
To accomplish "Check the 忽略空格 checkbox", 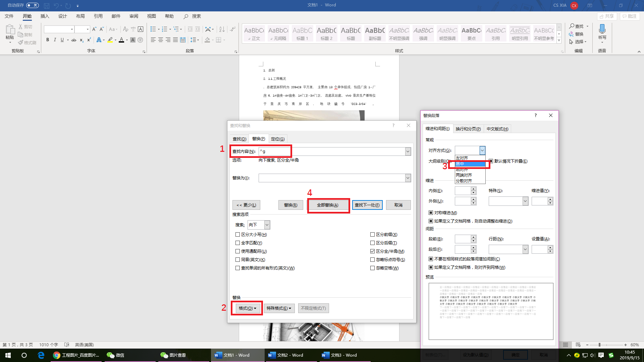I will 372,268.
